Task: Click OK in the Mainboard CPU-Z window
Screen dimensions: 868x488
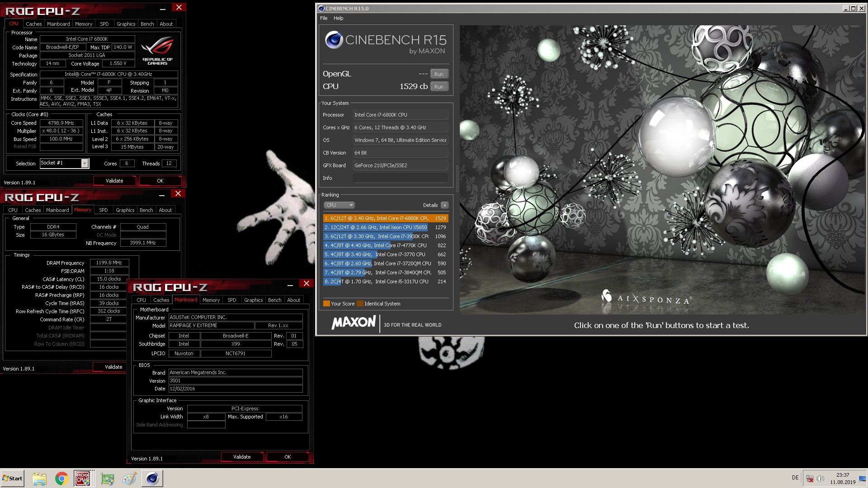Action: click(288, 457)
